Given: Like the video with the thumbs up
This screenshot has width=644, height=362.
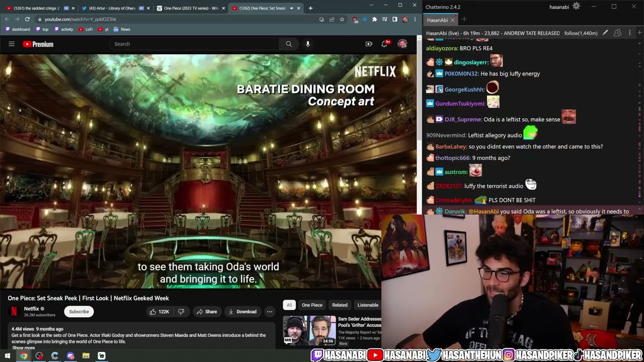Looking at the screenshot, I should coord(159,312).
